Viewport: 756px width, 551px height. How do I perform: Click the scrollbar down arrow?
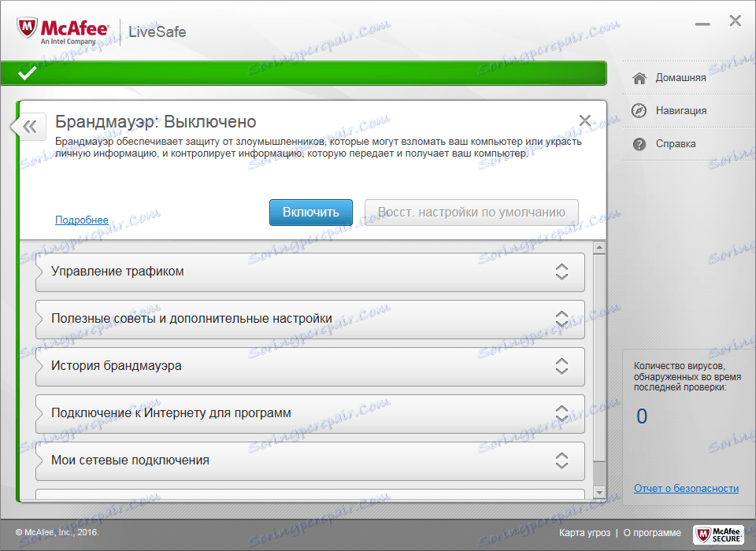point(599,493)
